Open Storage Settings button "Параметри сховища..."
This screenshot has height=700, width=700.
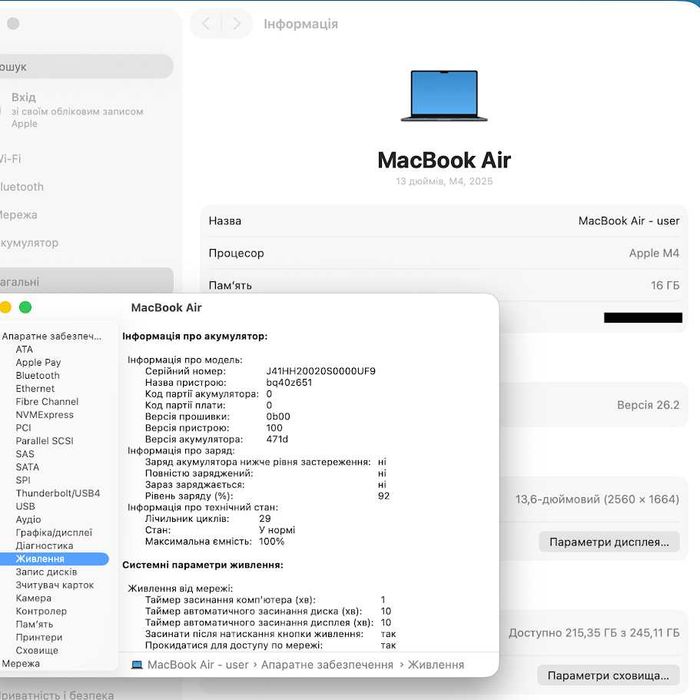608,675
